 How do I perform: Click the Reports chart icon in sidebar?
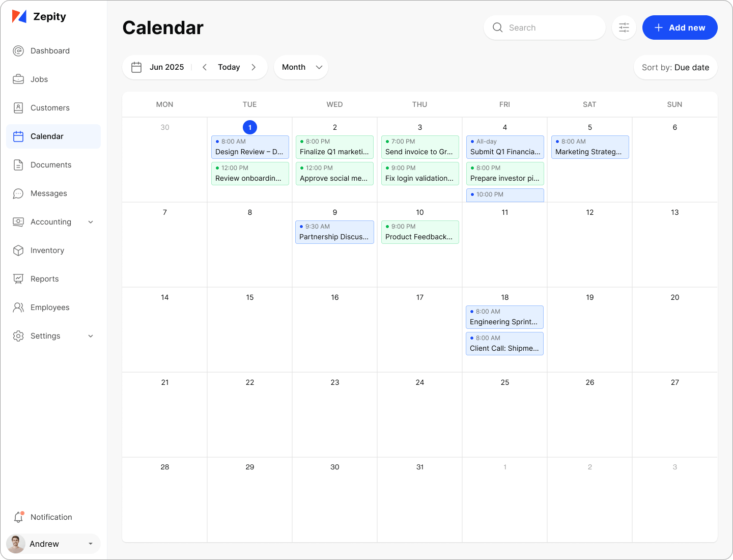18,279
